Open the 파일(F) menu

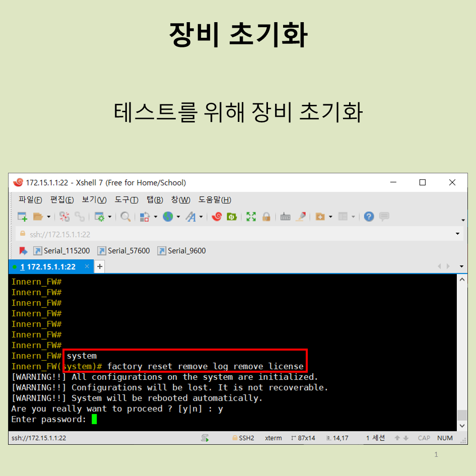(30, 199)
